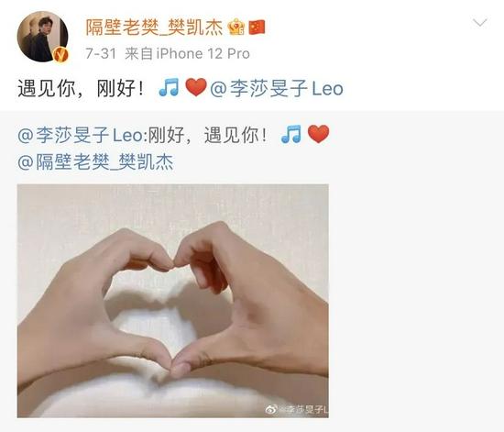Tap the reposted text 刚好，遇见你！
Screen dimensions: 504x432
click(x=207, y=135)
